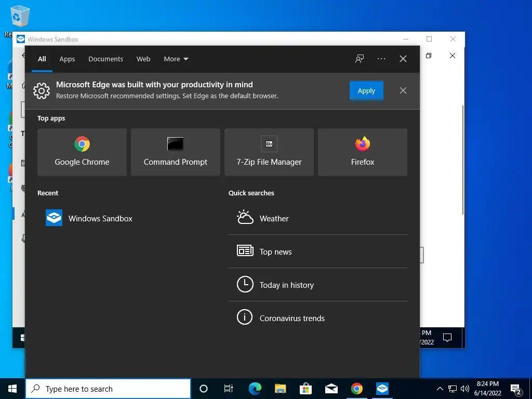
Task: Open Task View on the taskbar
Action: coord(229,389)
